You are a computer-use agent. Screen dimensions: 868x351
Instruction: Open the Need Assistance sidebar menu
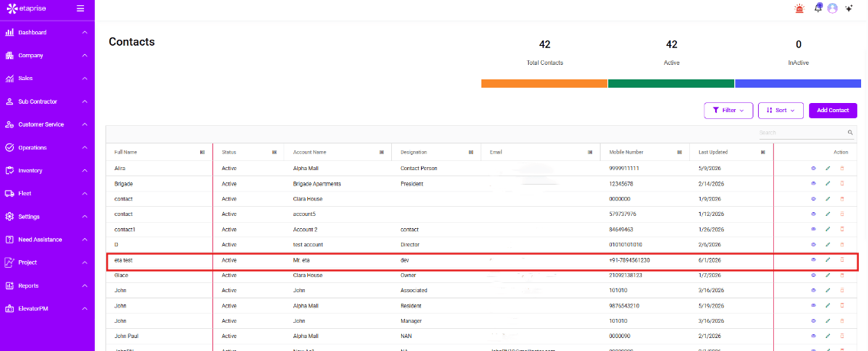point(47,240)
